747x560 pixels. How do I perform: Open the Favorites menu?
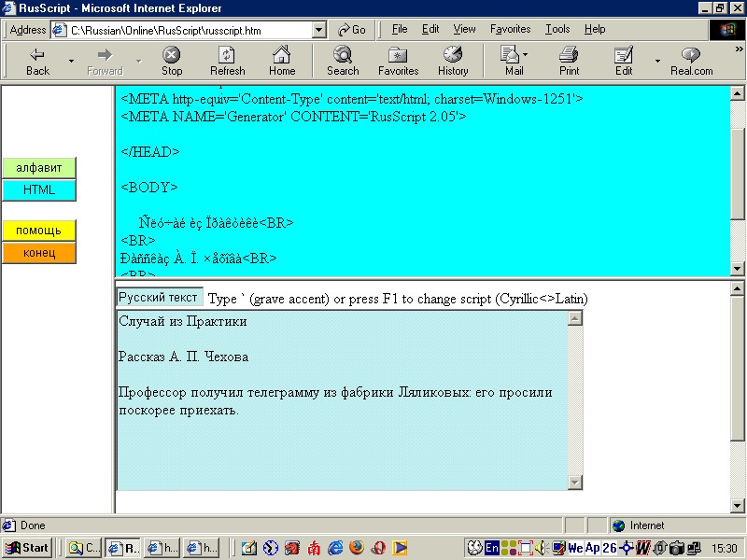510,30
